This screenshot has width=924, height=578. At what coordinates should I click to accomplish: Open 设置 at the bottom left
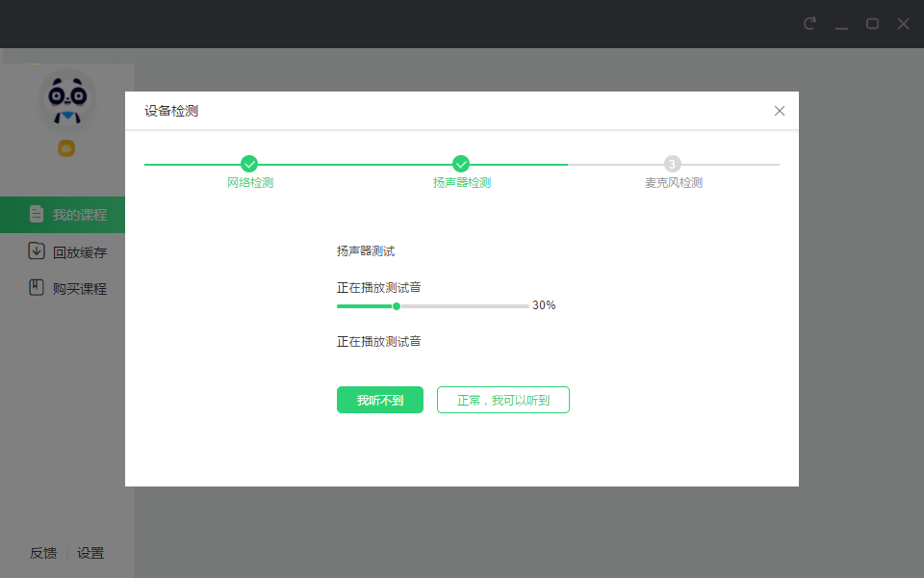[90, 553]
